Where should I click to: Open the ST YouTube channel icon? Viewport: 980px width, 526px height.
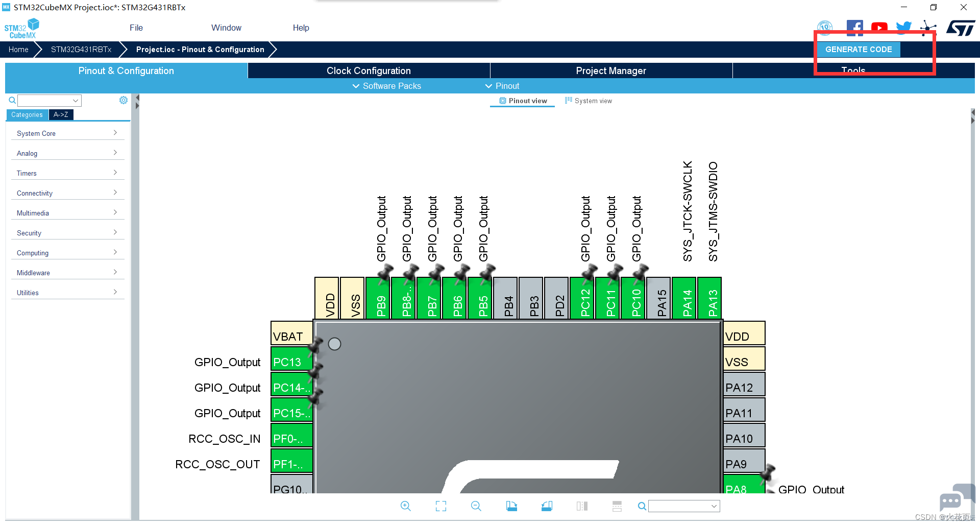(879, 28)
